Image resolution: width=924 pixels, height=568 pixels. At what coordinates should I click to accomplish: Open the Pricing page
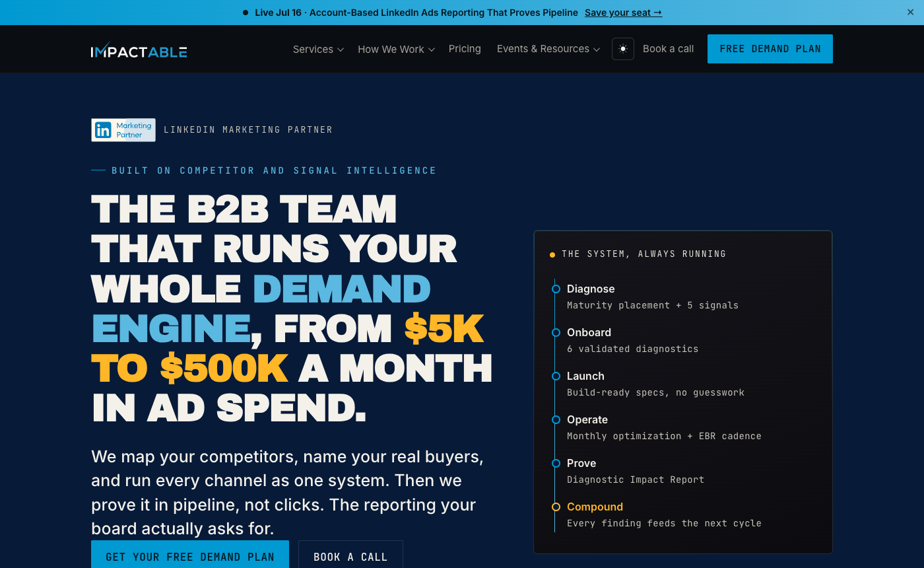coord(465,49)
